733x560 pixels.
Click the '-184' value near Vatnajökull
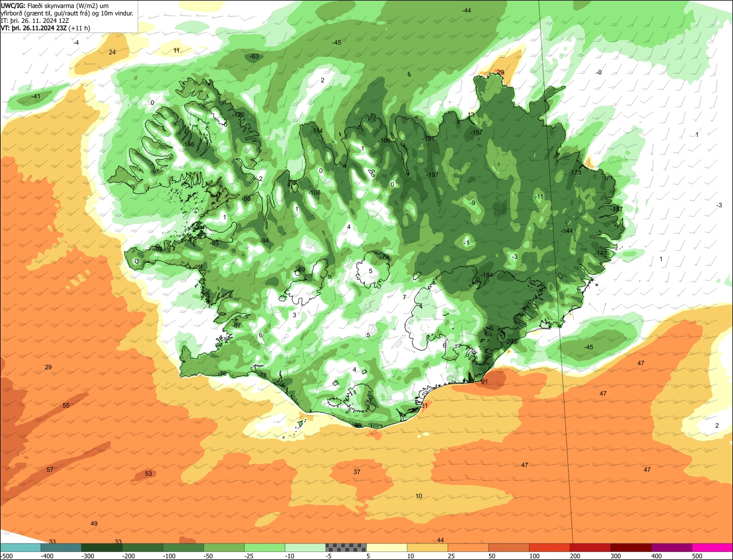pyautogui.click(x=487, y=275)
